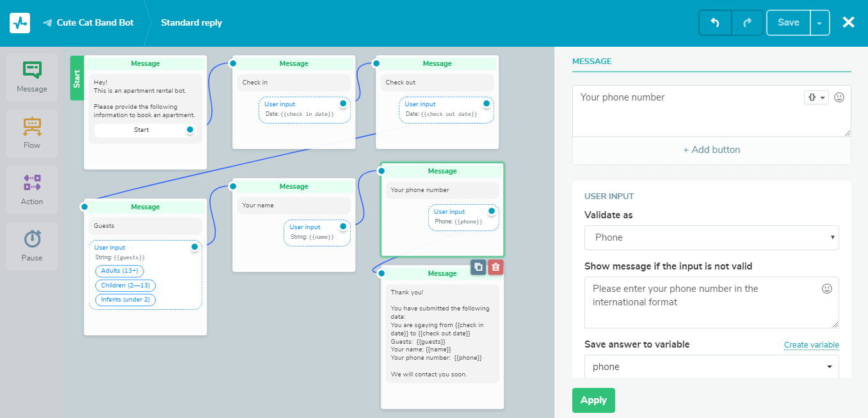The width and height of the screenshot is (868, 418).
Task: Open the Validate as Phone dropdown
Action: tap(711, 237)
